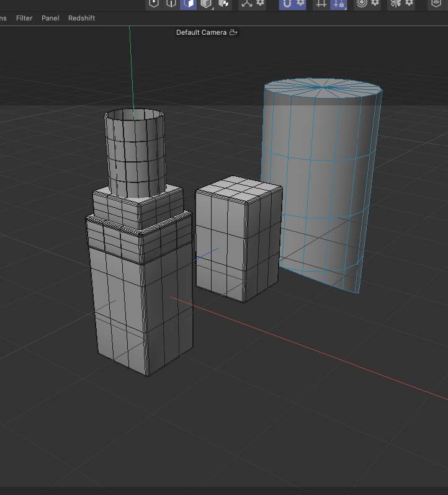448x495 pixels.
Task: Select the Polygons mode icon
Action: point(188,4)
